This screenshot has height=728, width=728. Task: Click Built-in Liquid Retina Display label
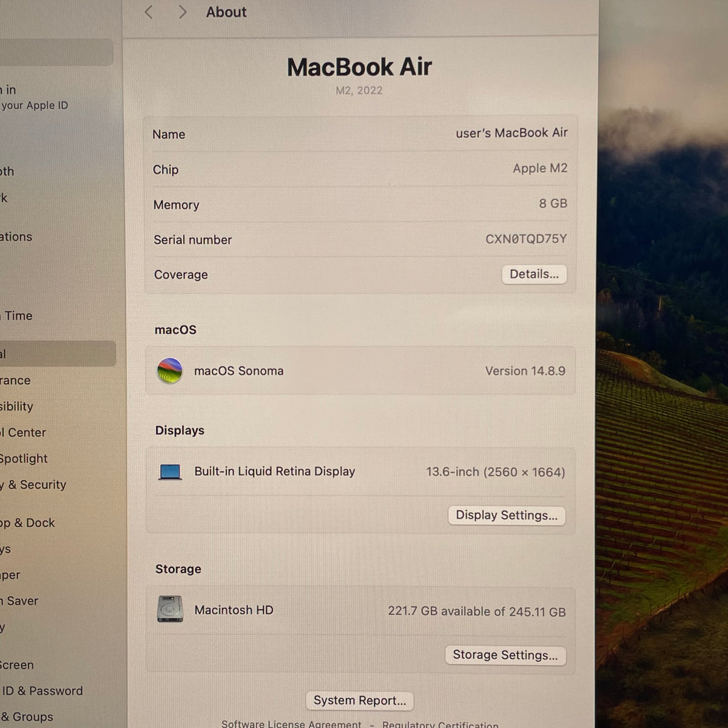275,471
